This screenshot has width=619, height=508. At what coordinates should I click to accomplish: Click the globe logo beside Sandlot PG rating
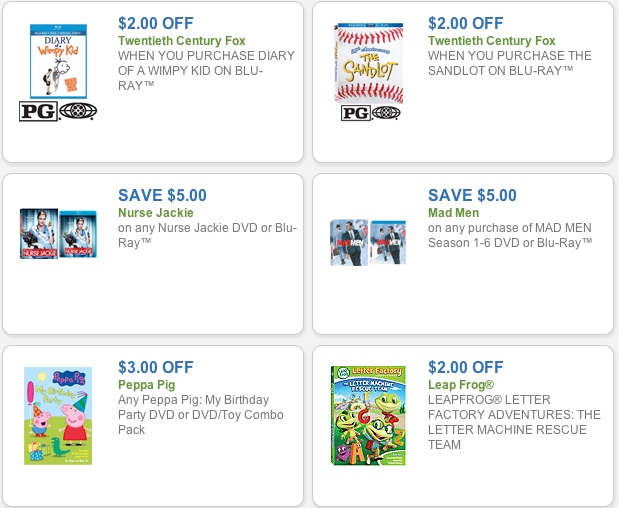pos(386,113)
